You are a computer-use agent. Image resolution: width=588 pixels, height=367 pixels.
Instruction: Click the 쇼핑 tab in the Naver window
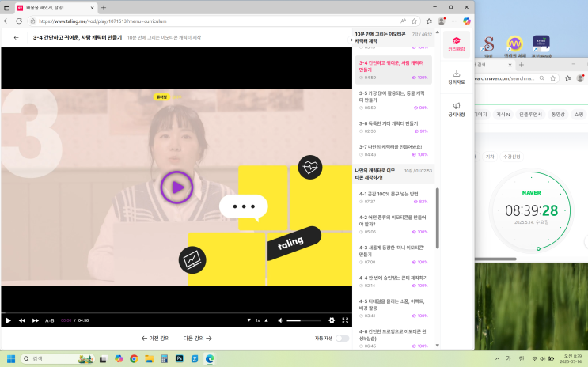579,115
